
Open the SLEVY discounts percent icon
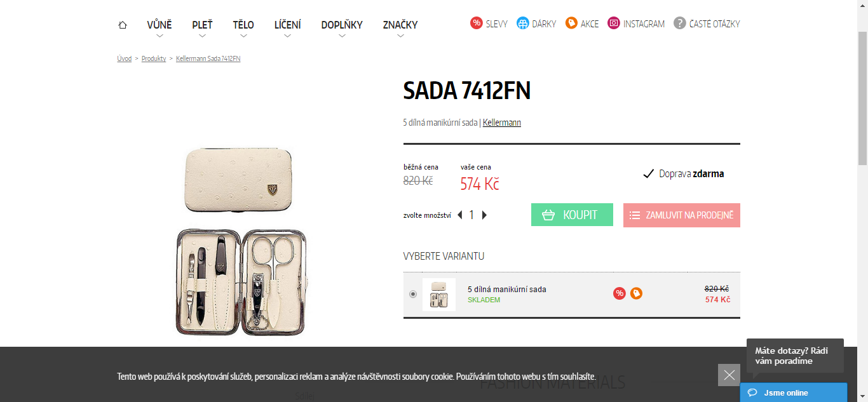pyautogui.click(x=477, y=23)
